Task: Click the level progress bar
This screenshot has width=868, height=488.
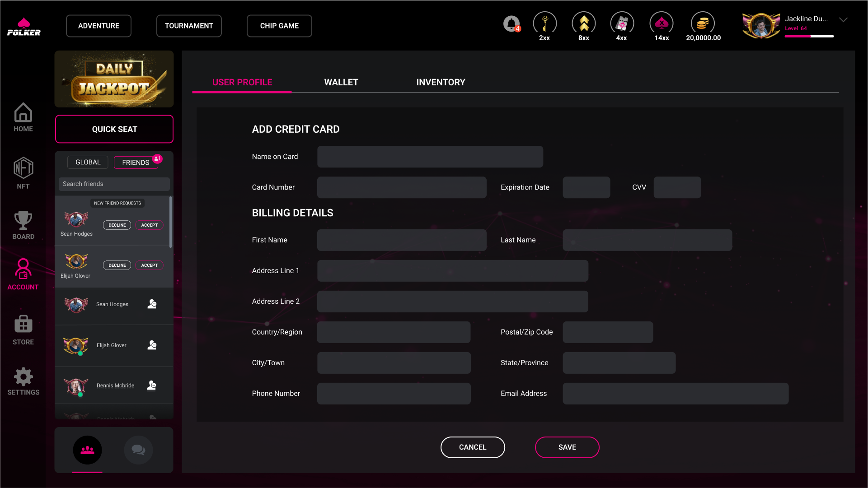Action: coord(809,36)
